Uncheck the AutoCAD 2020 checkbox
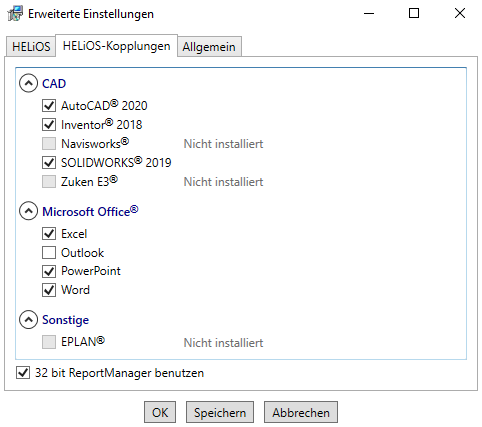 pyautogui.click(x=49, y=106)
